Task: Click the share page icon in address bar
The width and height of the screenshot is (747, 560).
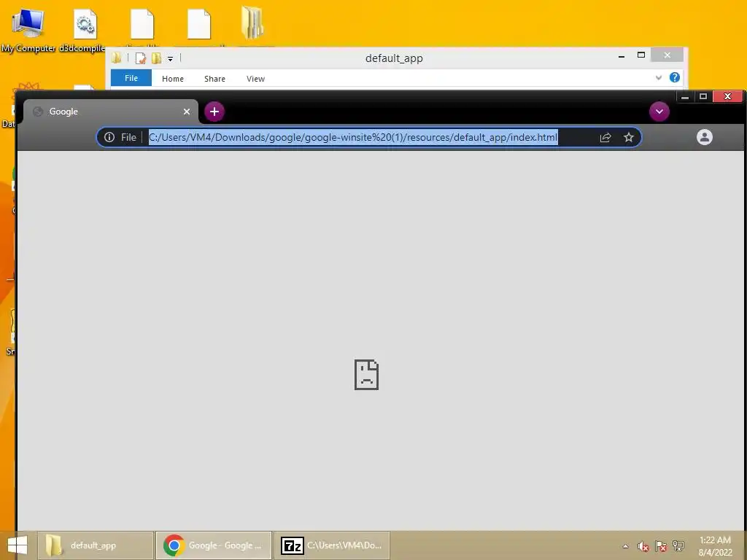Action: 605,138
